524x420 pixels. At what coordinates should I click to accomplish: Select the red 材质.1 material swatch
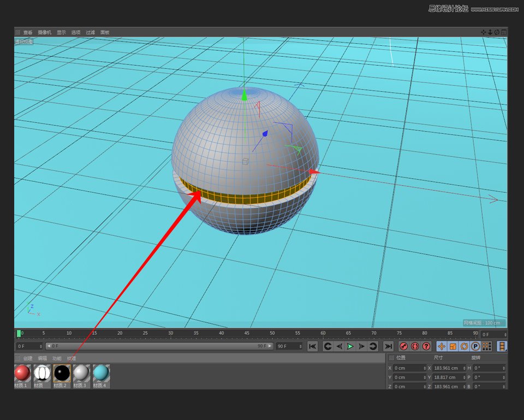coord(22,373)
